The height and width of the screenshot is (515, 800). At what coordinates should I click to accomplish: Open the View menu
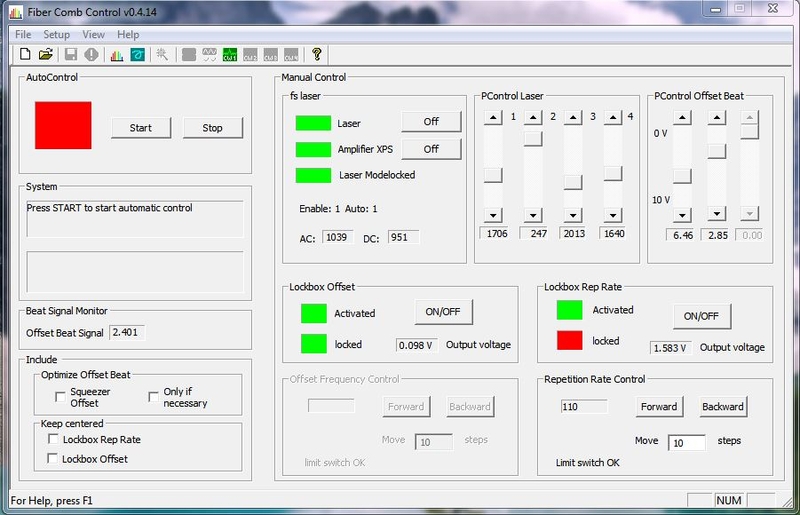[x=93, y=34]
